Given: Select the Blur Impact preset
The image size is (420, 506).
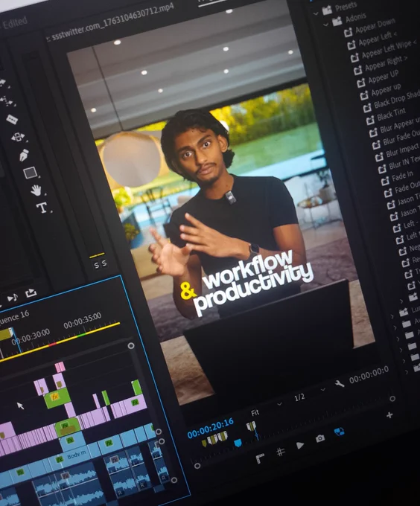Looking at the screenshot, I should click(402, 151).
